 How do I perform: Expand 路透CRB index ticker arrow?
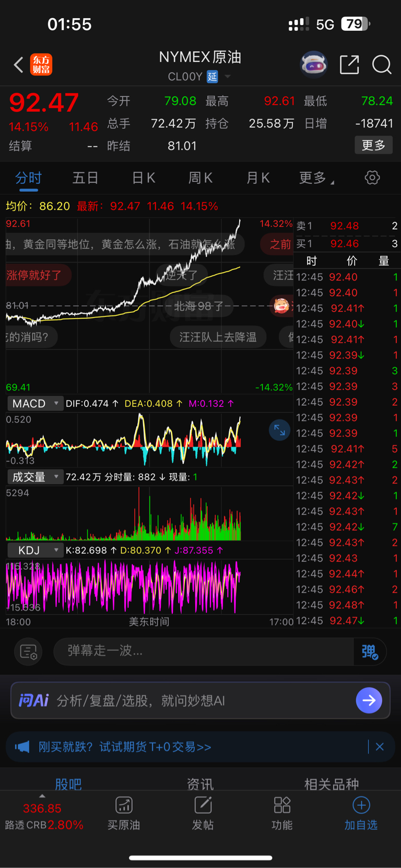click(42, 796)
